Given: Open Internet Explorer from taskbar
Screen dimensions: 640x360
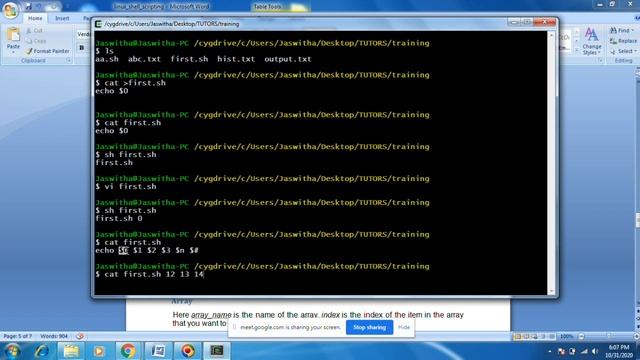Looking at the screenshot, I should (x=42, y=351).
